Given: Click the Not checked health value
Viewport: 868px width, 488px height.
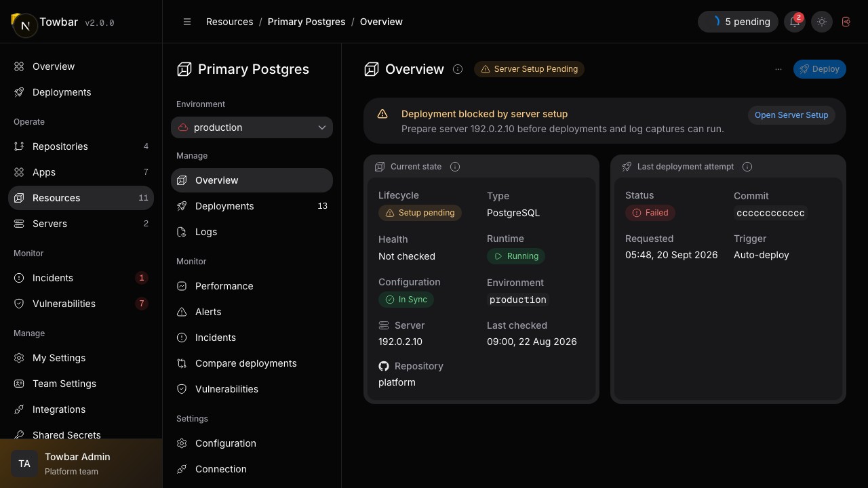Looking at the screenshot, I should pos(407,256).
